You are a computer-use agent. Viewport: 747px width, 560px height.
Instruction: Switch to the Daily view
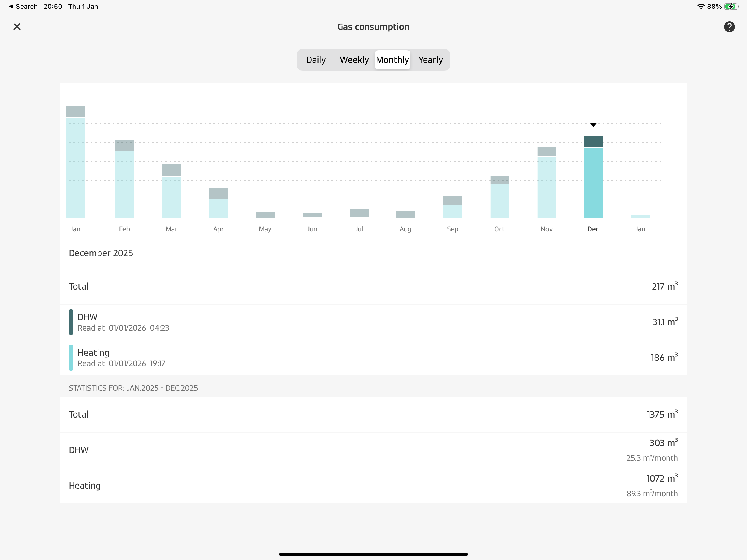point(316,60)
